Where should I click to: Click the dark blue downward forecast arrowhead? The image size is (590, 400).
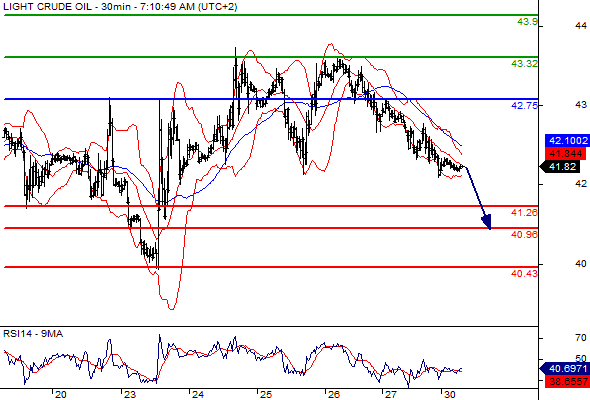point(487,222)
